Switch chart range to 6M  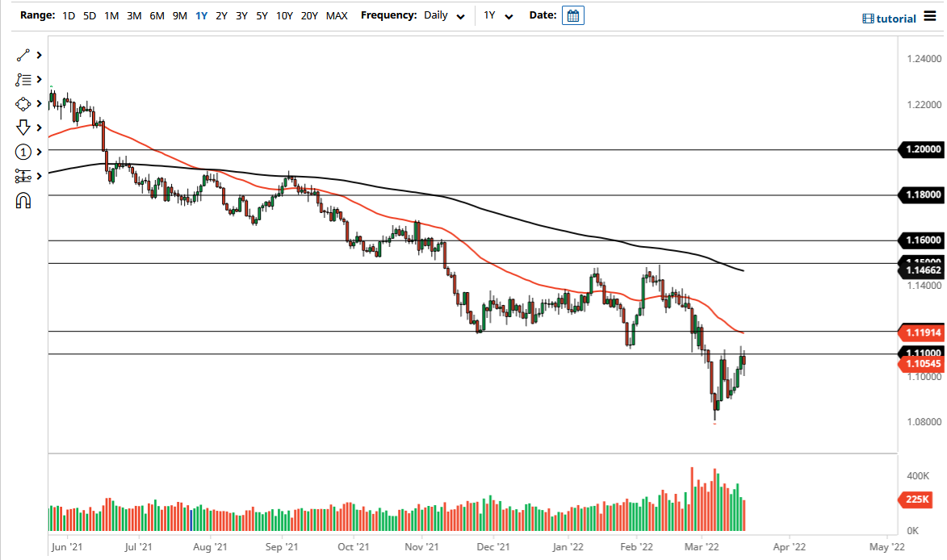coord(157,15)
